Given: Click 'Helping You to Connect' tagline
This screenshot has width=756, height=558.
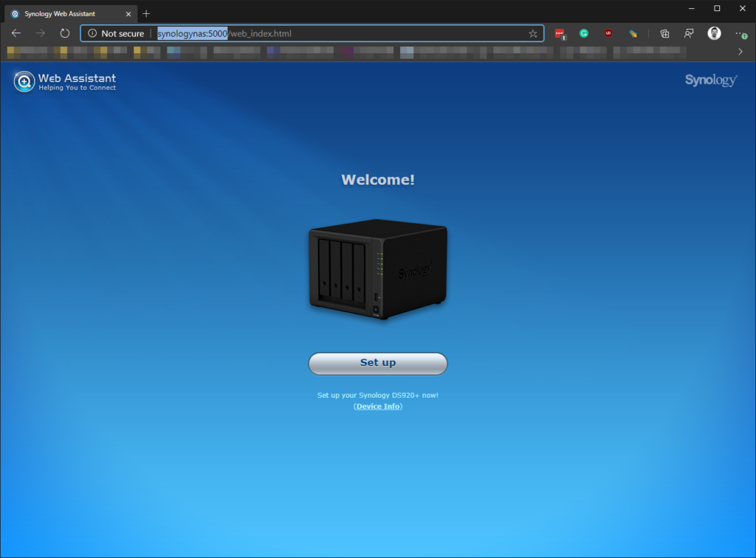Looking at the screenshot, I should pos(77,88).
